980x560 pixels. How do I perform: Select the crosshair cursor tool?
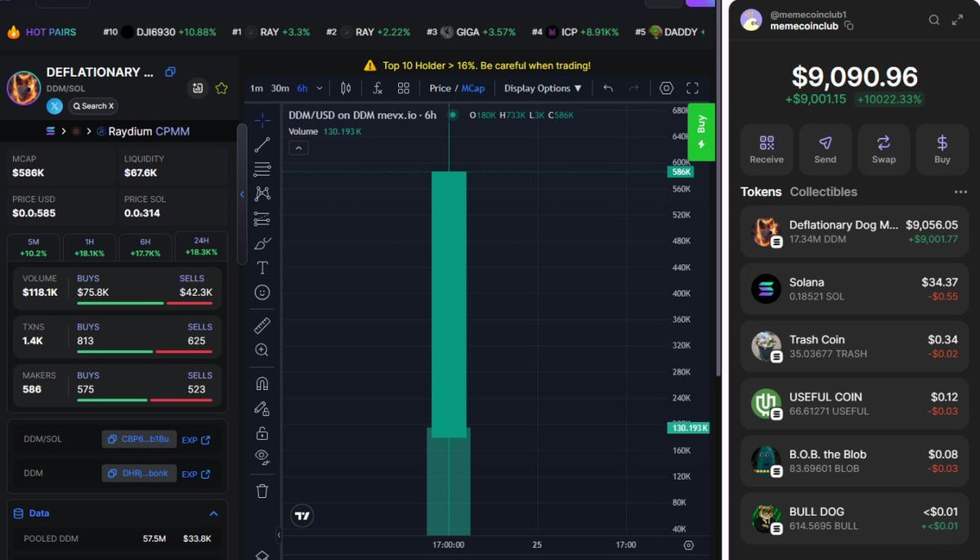262,119
